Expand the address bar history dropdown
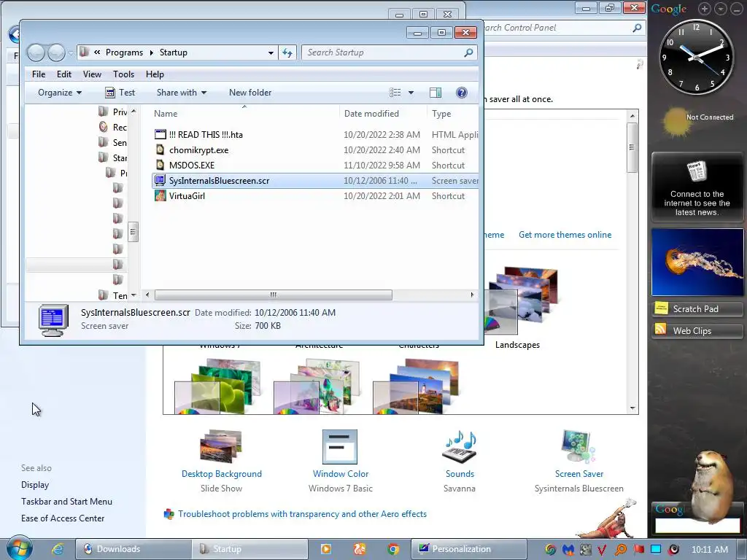This screenshot has width=747, height=560. [271, 52]
